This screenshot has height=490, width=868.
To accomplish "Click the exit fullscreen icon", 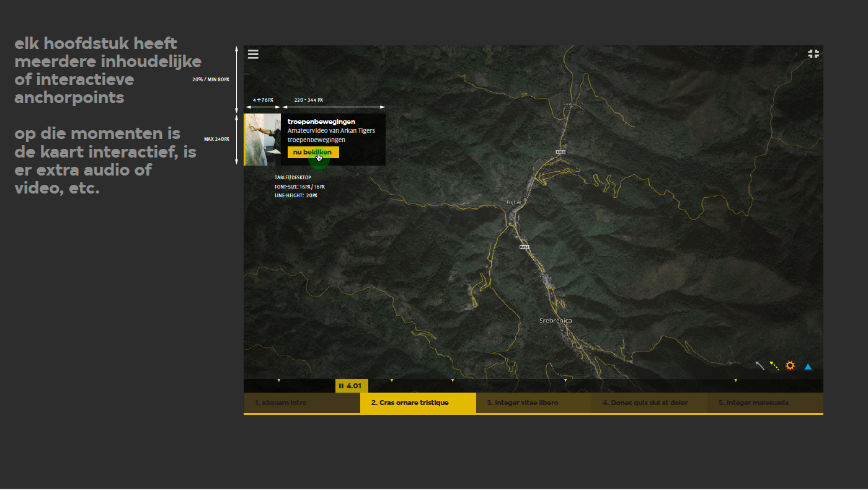I will [x=813, y=54].
